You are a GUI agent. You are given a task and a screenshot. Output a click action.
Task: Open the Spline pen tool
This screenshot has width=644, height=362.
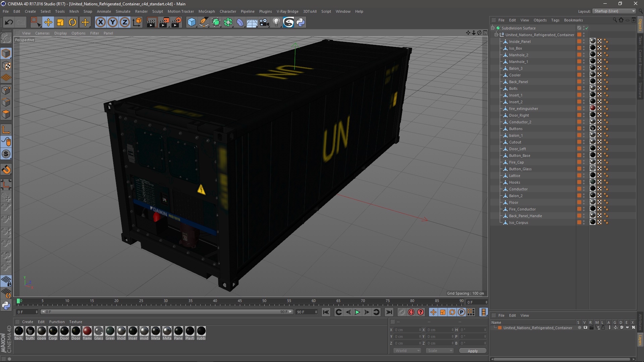pyautogui.click(x=204, y=22)
